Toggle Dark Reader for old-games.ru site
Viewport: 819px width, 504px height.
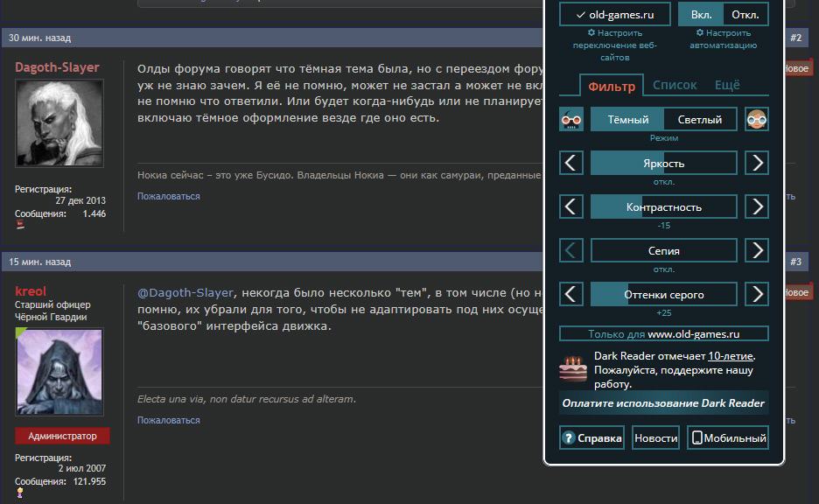coord(615,15)
